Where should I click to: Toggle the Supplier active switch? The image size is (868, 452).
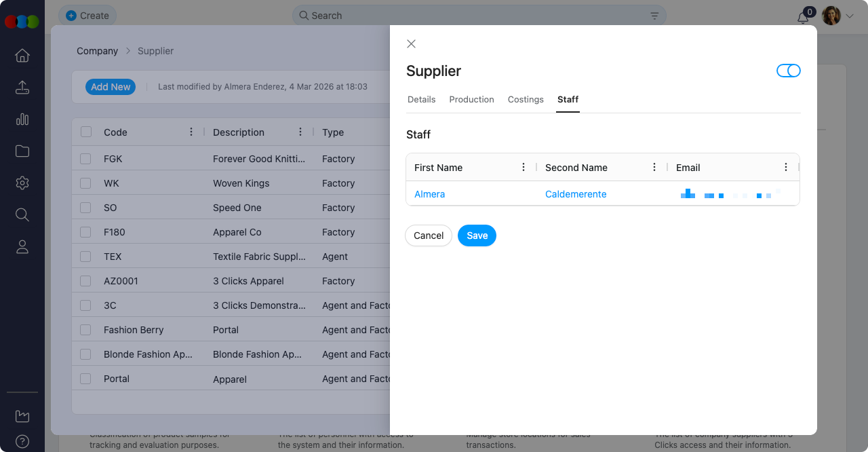click(788, 71)
